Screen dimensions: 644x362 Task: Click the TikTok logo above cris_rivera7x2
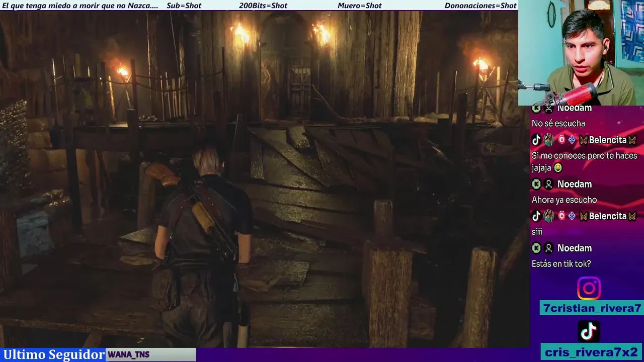click(589, 331)
